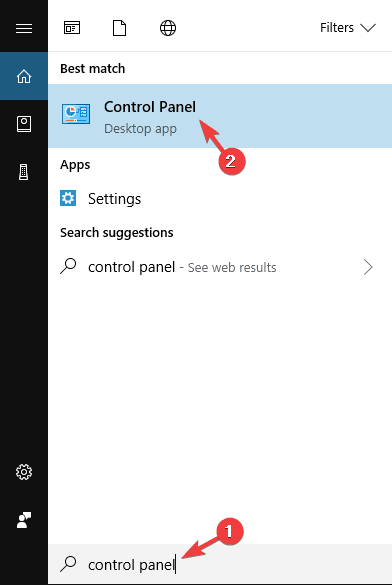Open the devices icon below Notebook
The height and width of the screenshot is (585, 392).
click(x=24, y=172)
